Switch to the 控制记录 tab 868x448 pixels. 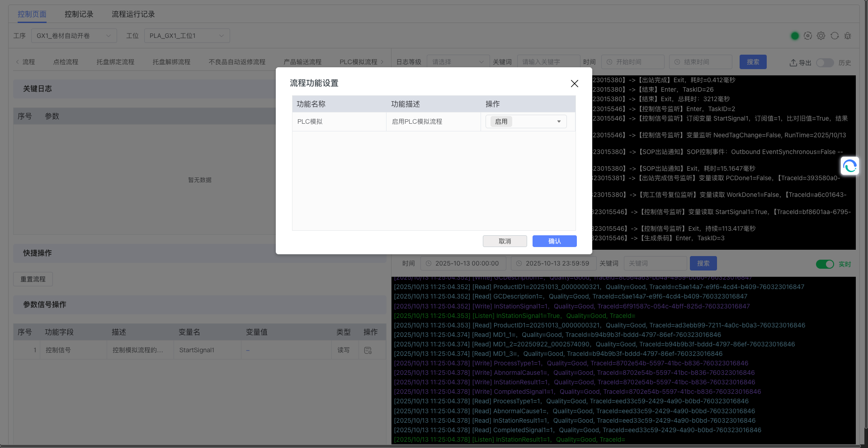79,14
